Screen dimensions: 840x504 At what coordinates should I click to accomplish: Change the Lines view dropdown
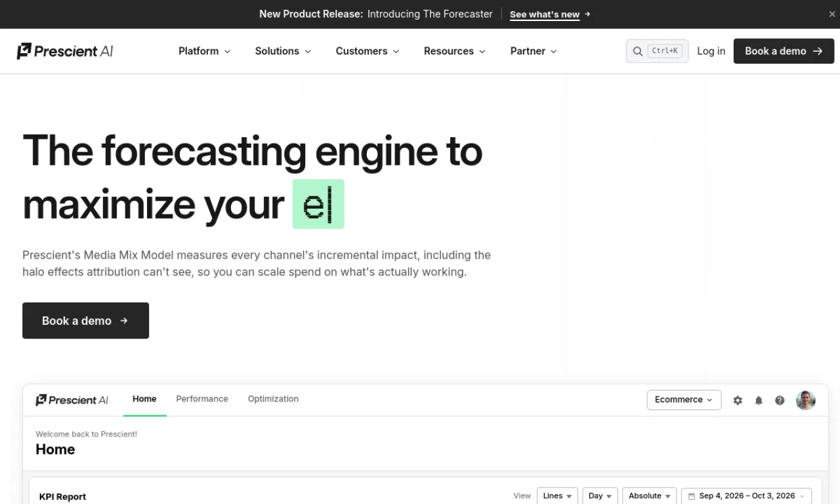(557, 496)
